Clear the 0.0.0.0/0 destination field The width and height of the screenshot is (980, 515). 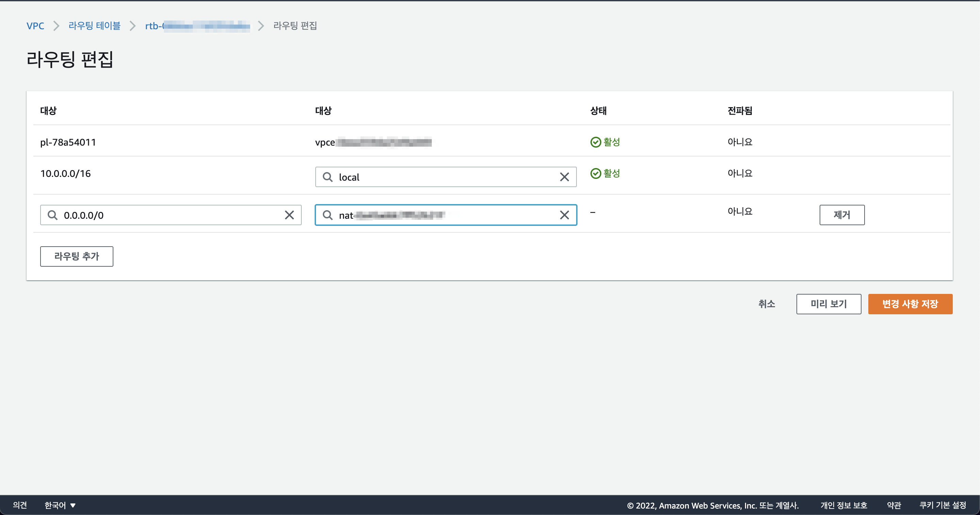tap(289, 215)
